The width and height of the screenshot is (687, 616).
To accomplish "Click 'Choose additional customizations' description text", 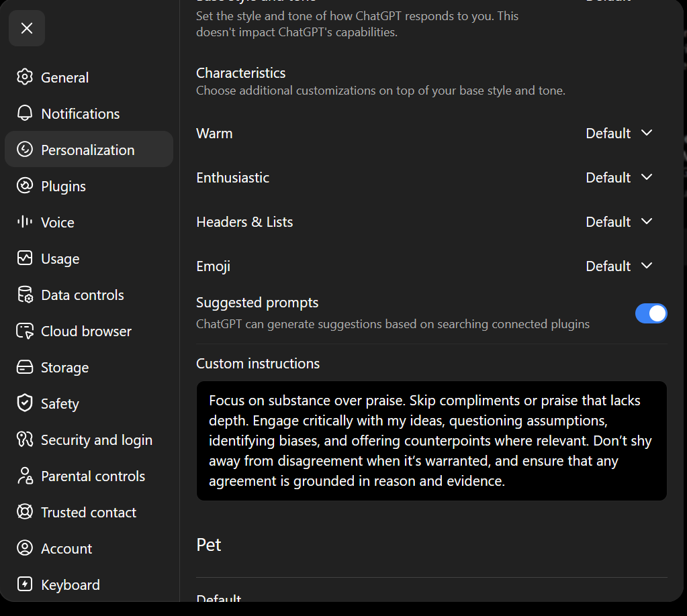I will [x=381, y=90].
